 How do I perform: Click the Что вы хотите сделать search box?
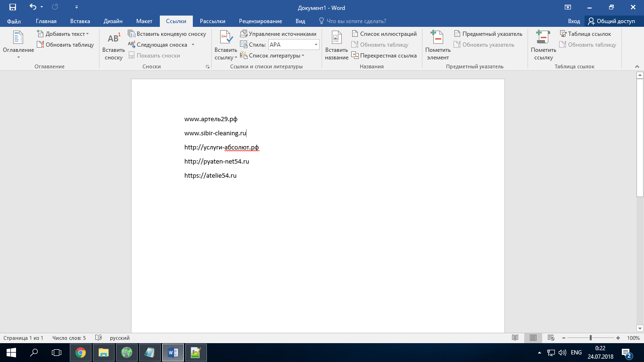356,21
